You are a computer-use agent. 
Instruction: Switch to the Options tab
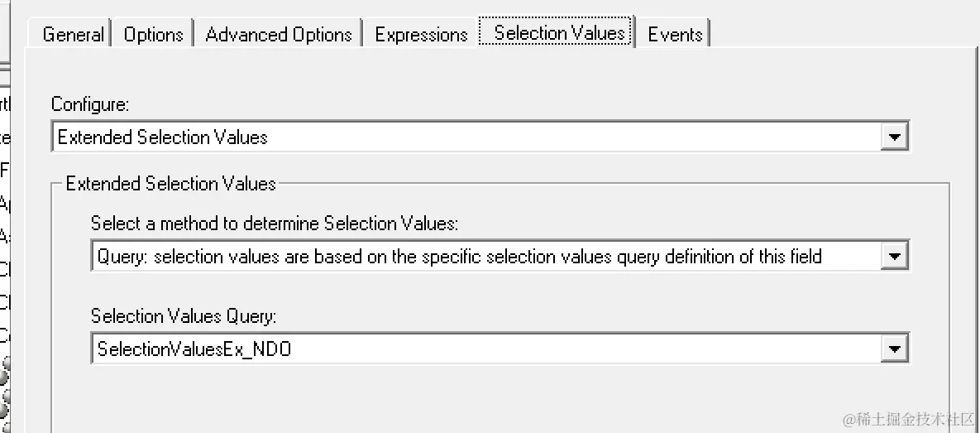(x=153, y=35)
